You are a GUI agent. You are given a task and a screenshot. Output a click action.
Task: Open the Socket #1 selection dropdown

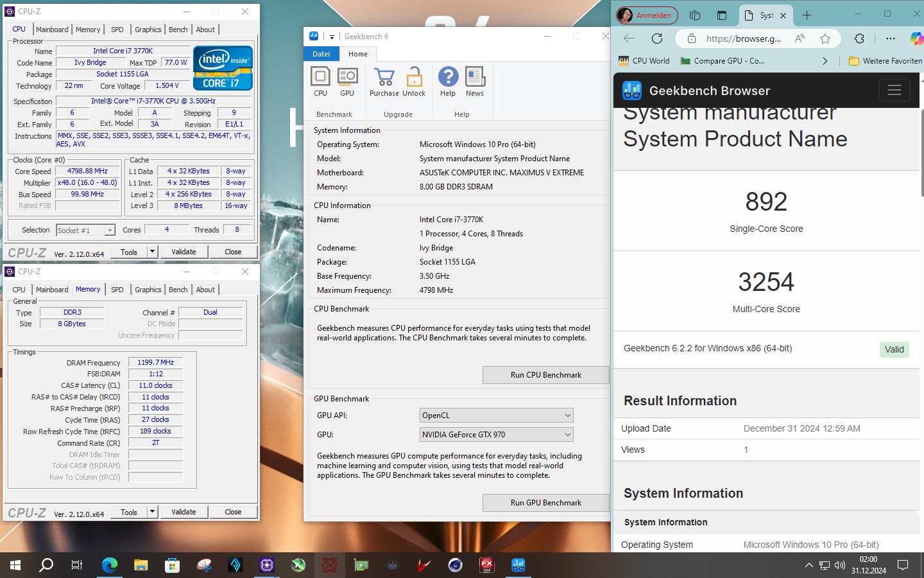110,230
